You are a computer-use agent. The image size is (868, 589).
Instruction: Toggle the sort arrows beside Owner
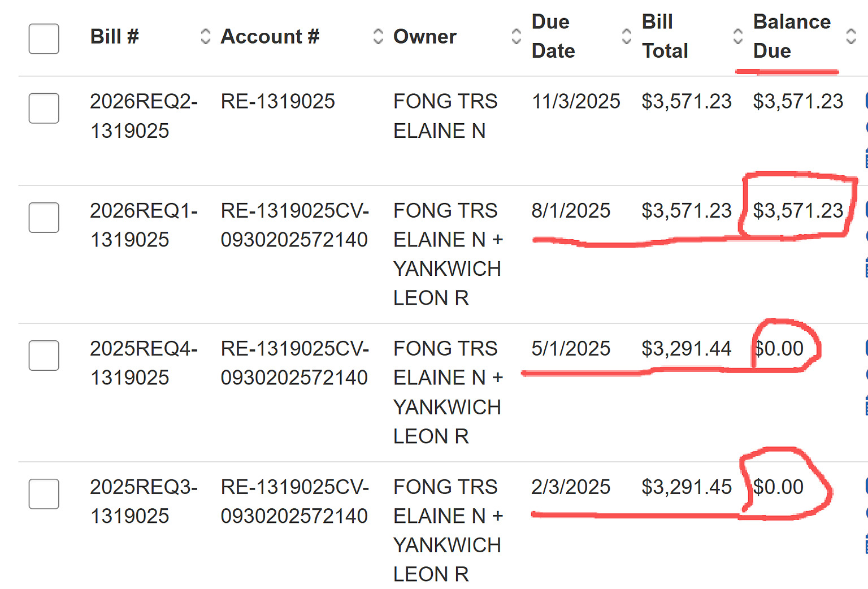coord(516,37)
